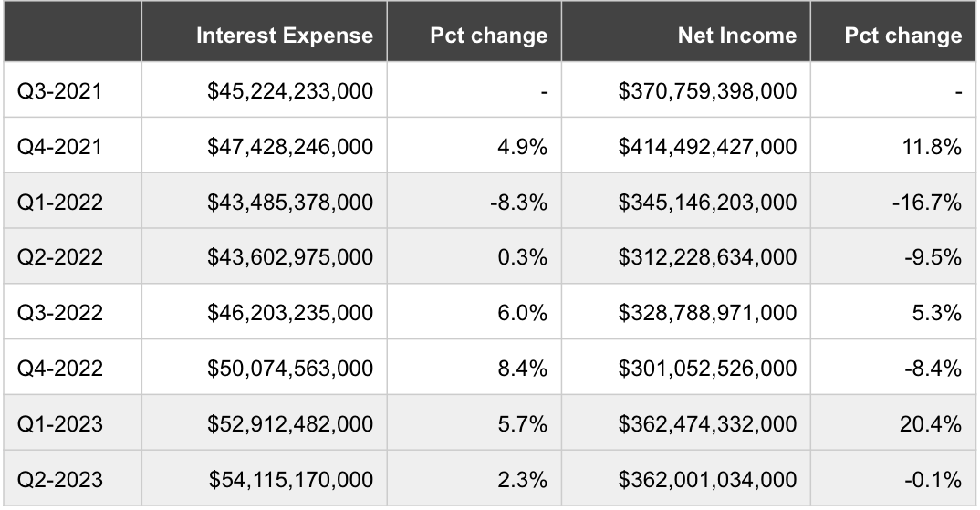The height and width of the screenshot is (510, 980).
Task: Click the 20.4% percent change cell
Action: tap(934, 423)
